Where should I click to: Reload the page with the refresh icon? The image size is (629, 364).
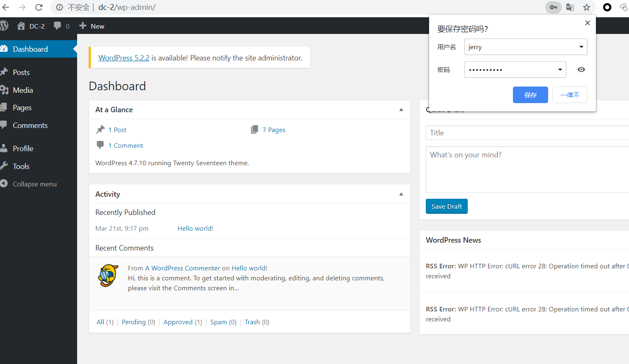(39, 7)
